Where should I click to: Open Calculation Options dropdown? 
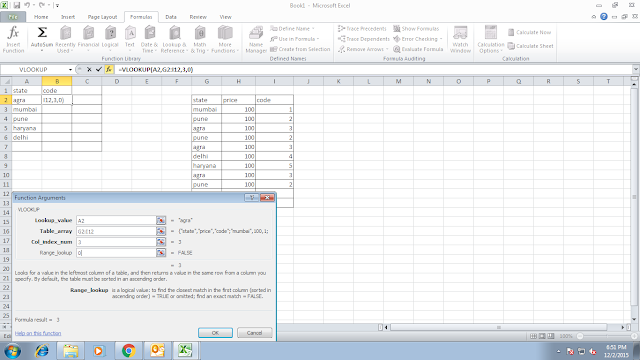491,39
